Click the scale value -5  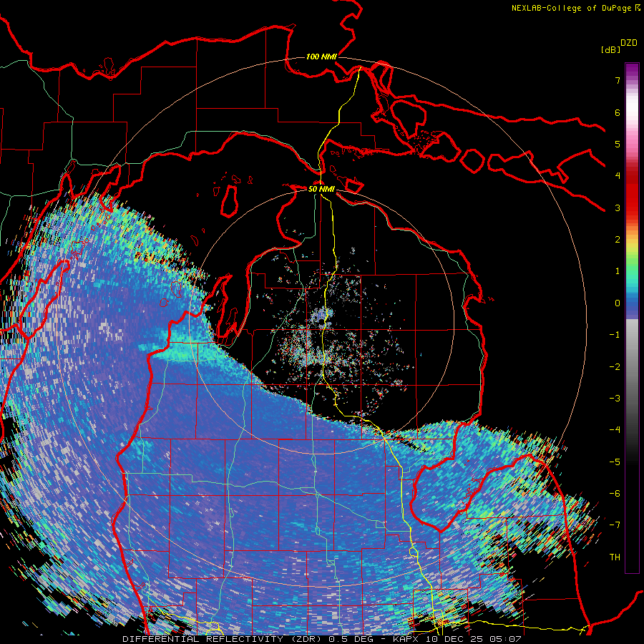[x=615, y=462]
